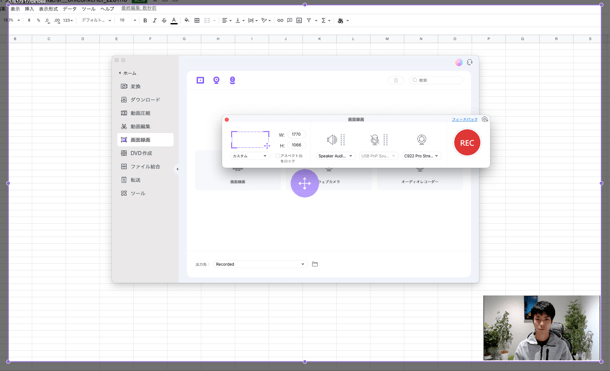The width and height of the screenshot is (610, 371).
Task: Open the 123 number format dropdown
Action: pyautogui.click(x=68, y=20)
